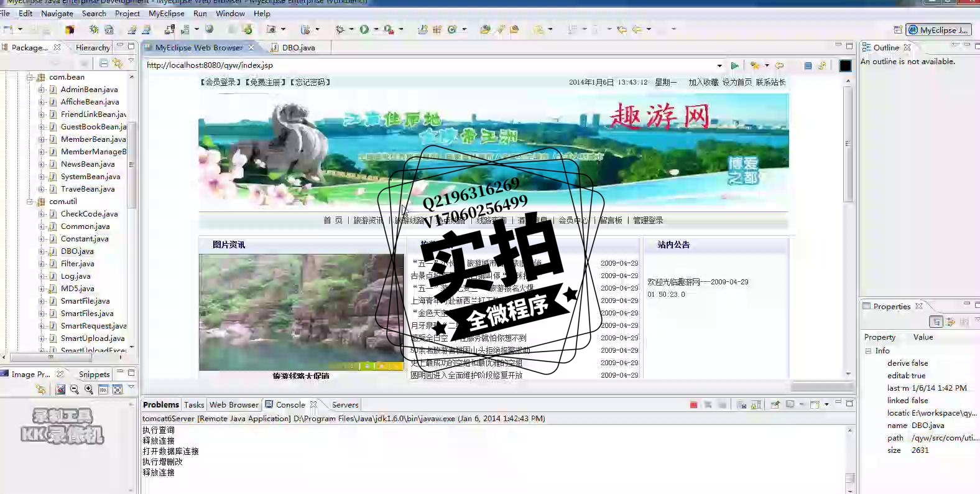Switch to the Problems tab
The image size is (980, 494).
coord(161,404)
